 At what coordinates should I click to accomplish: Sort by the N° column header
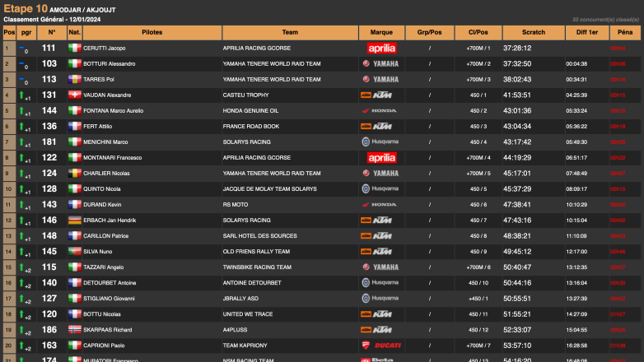click(x=52, y=32)
